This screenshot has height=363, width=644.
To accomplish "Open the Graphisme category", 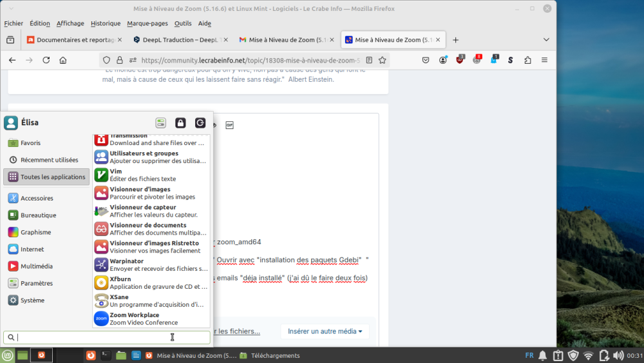I will tap(46, 232).
